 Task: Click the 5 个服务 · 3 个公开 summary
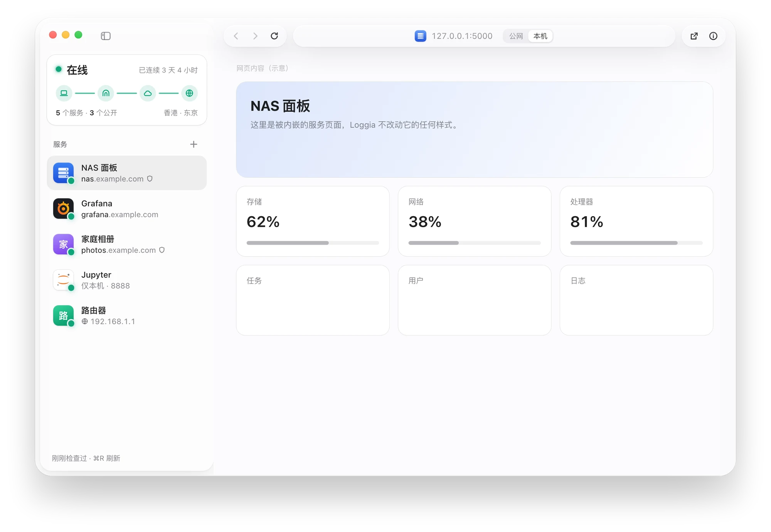86,113
